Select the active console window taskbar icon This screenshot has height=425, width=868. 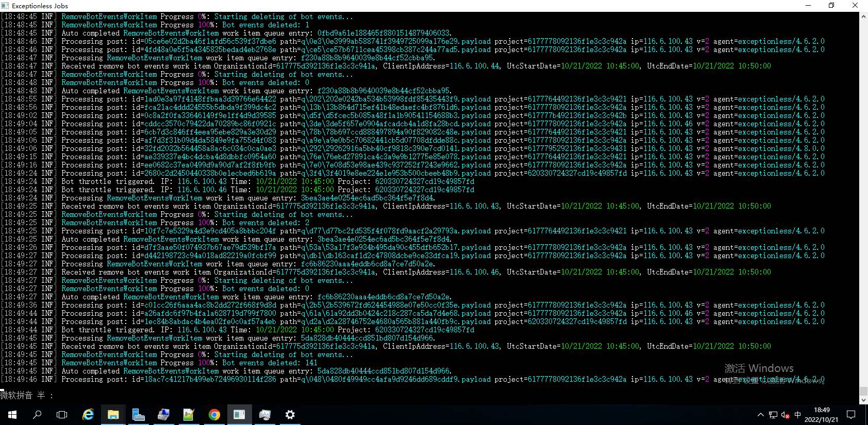239,415
